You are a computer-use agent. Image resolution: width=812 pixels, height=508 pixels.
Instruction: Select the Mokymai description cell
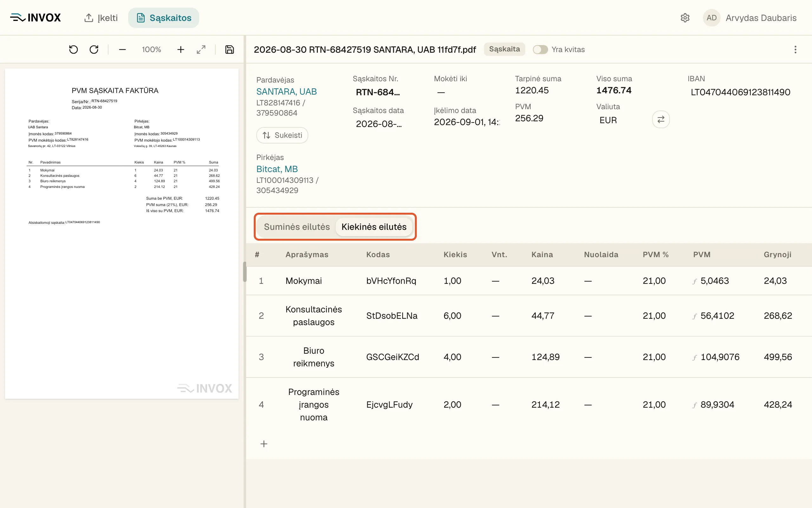(x=304, y=281)
